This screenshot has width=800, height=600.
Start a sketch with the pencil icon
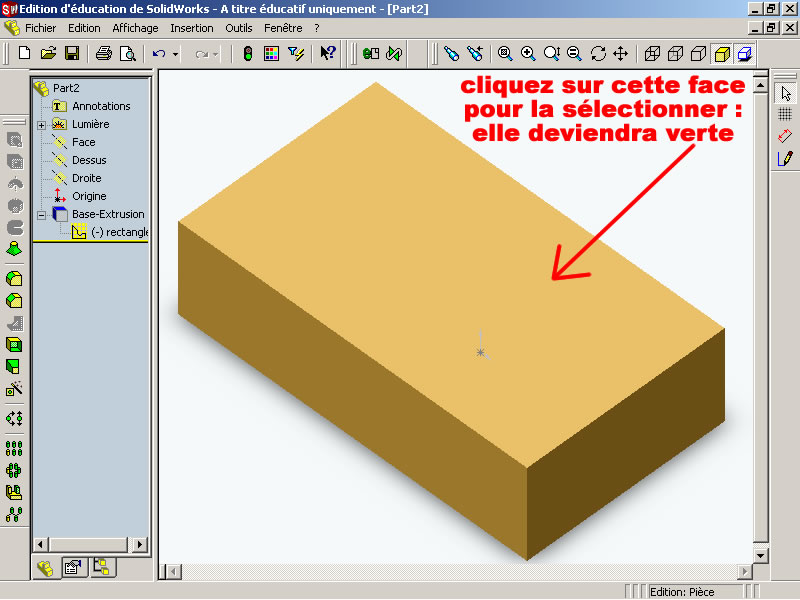785,158
